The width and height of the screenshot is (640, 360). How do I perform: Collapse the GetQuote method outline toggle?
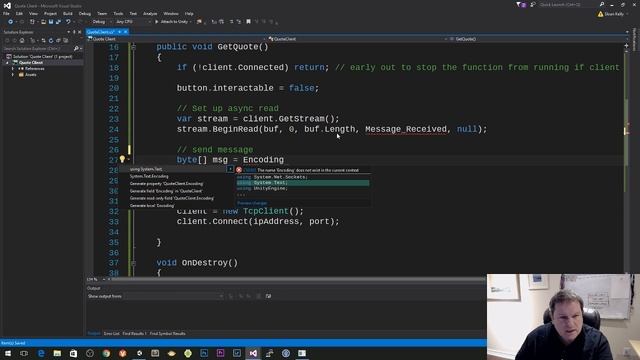(x=133, y=47)
